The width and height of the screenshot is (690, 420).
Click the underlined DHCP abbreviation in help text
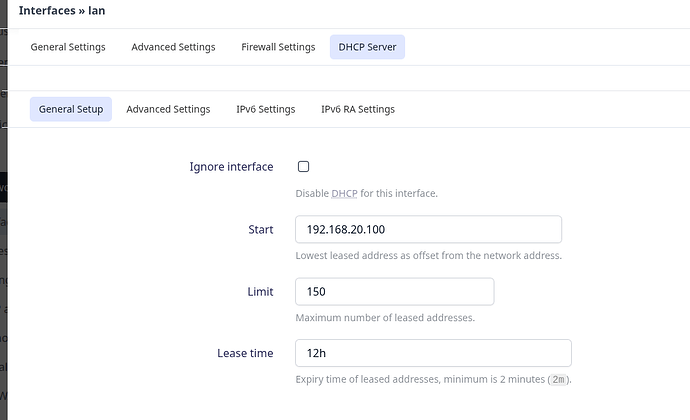click(x=343, y=193)
